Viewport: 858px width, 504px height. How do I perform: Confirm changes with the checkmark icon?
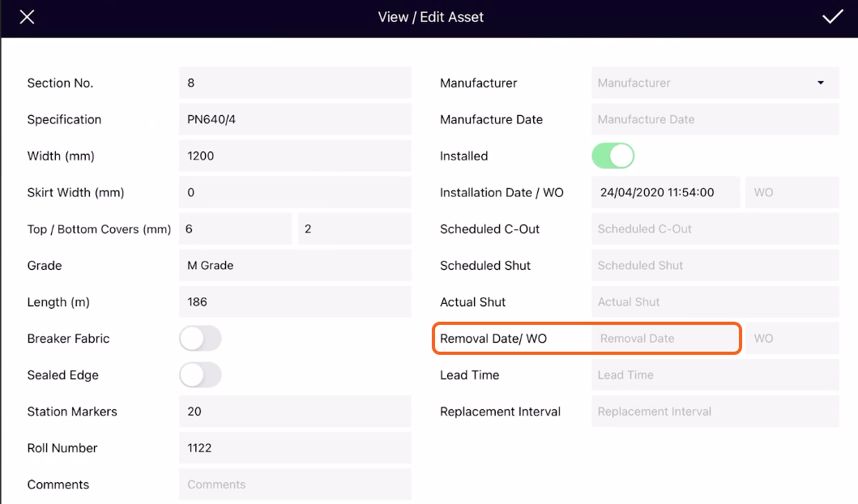(832, 17)
